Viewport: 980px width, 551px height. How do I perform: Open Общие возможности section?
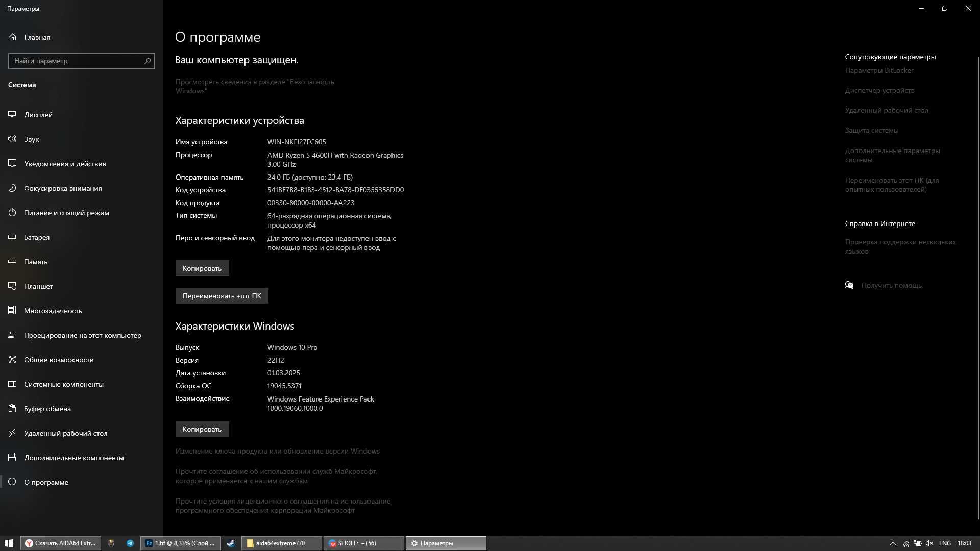coord(82,360)
